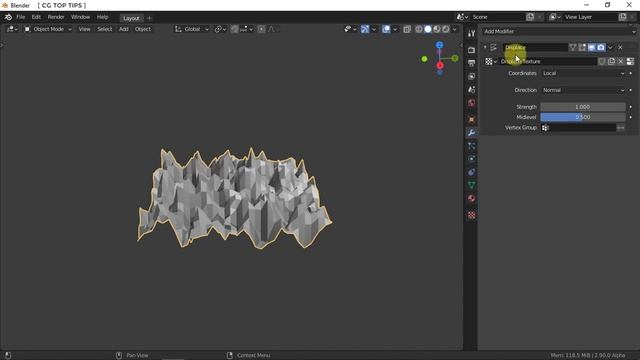
Task: Open the overlays options dropdown
Action: coord(394,29)
